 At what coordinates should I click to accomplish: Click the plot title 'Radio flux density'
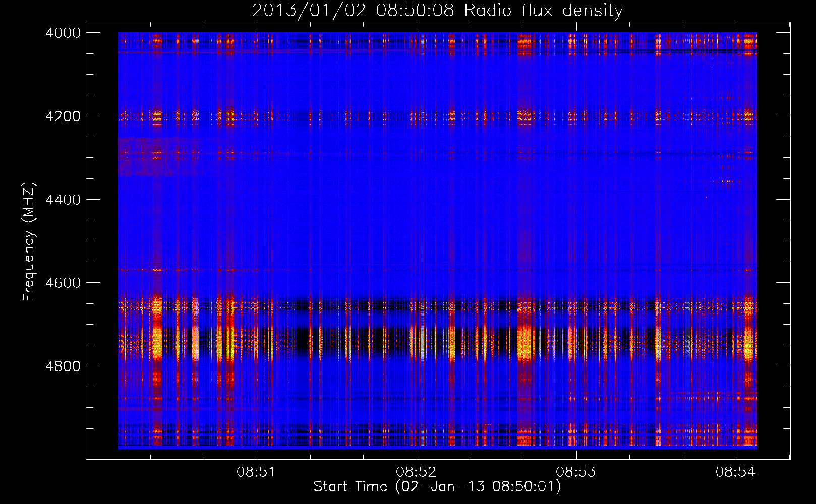click(x=544, y=11)
